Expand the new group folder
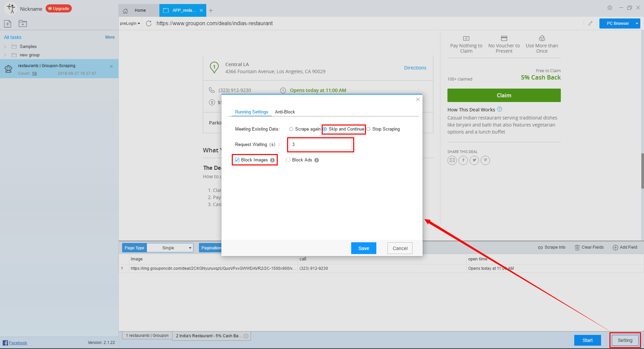Image resolution: width=644 pixels, height=349 pixels. point(5,55)
